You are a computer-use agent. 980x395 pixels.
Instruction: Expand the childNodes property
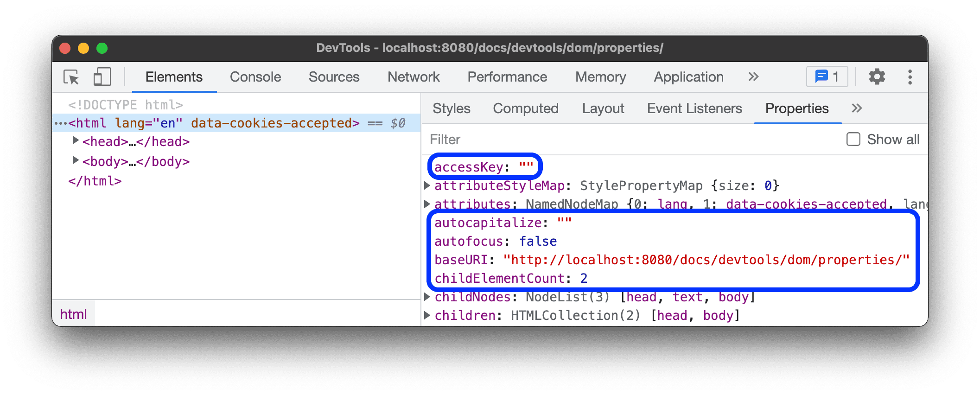pos(427,297)
